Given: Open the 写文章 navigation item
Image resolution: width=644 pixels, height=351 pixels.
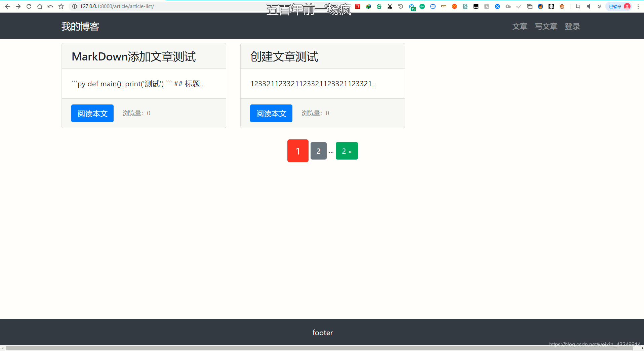Looking at the screenshot, I should tap(546, 26).
